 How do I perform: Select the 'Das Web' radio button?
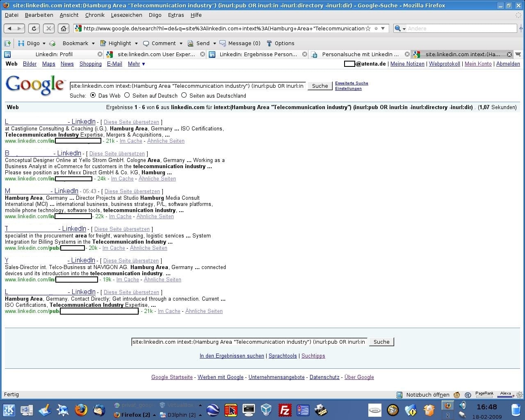point(93,95)
